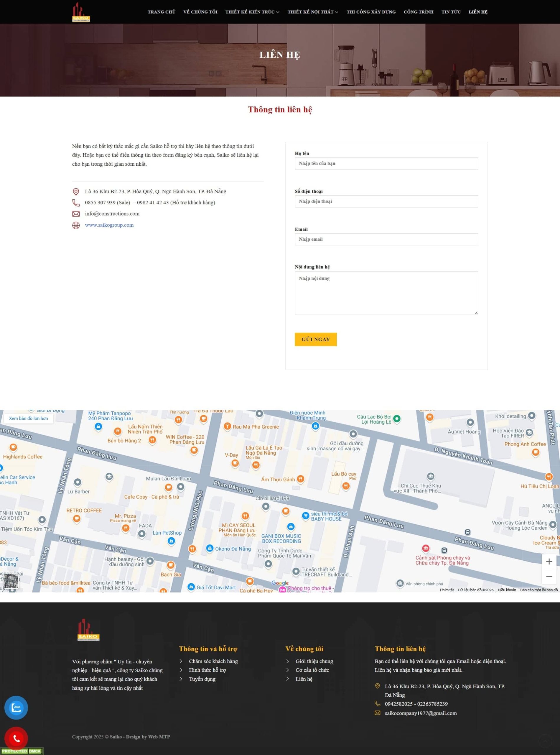Open the www.saikogroup.com website link

coord(109,225)
